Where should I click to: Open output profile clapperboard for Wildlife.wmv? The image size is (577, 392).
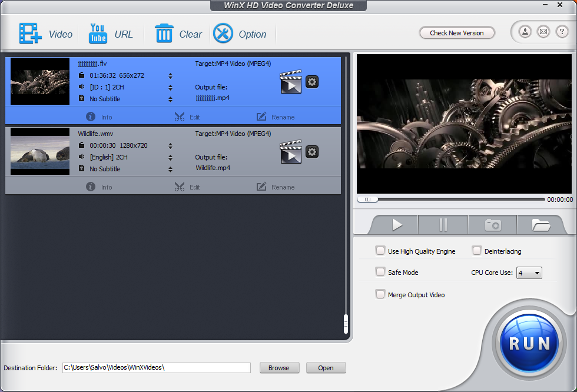[291, 151]
